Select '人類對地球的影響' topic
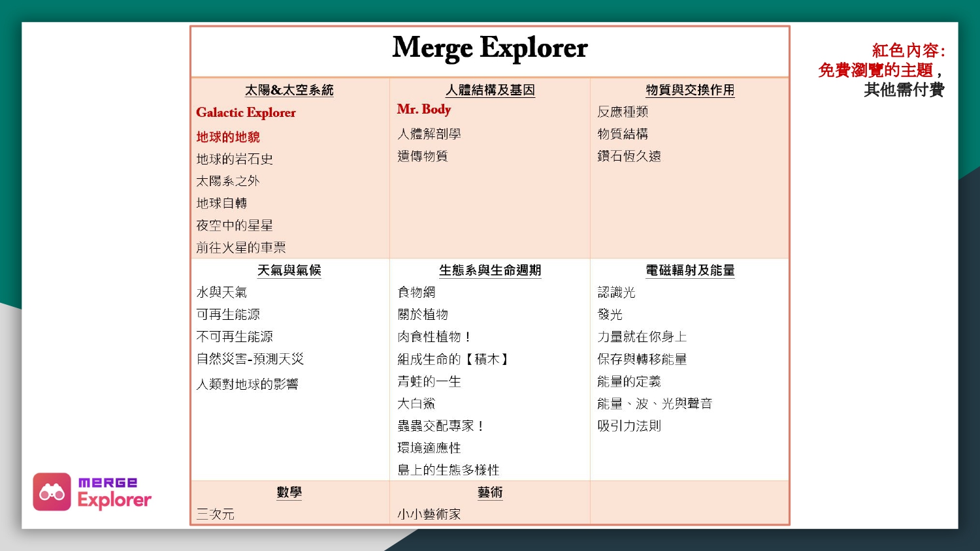 (x=248, y=385)
